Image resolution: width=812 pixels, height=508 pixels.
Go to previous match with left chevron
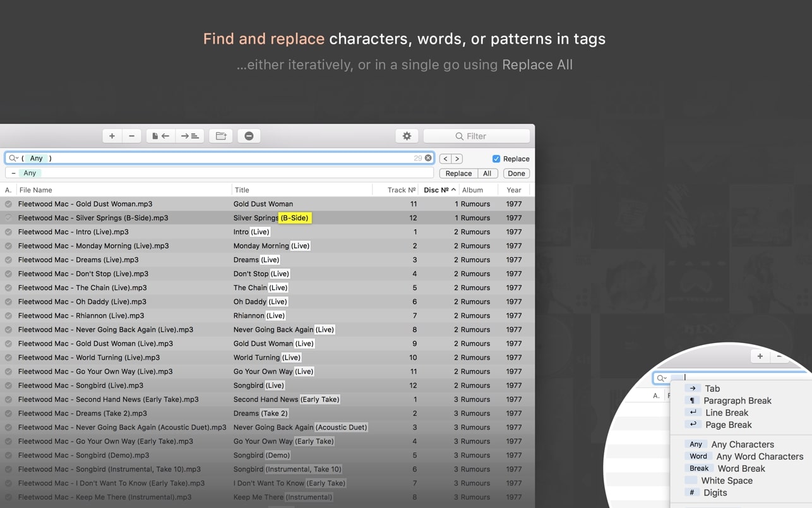tap(445, 159)
